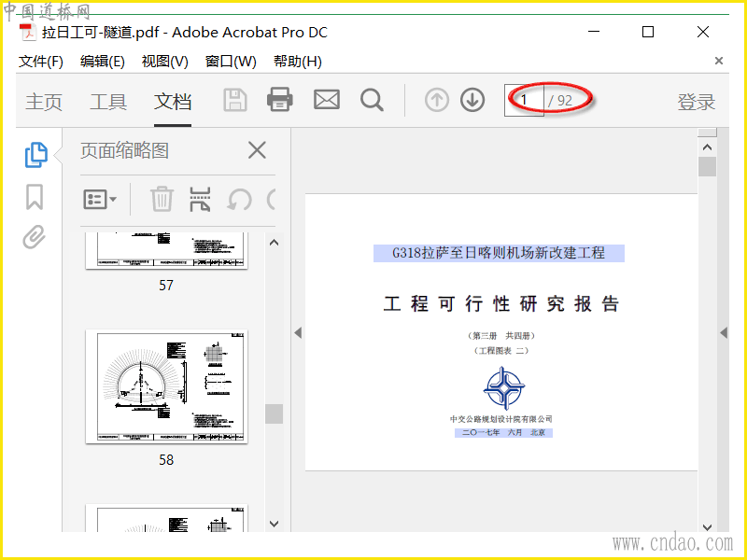Maximize the Acrobat window
This screenshot has height=560, width=747.
pyautogui.click(x=648, y=32)
